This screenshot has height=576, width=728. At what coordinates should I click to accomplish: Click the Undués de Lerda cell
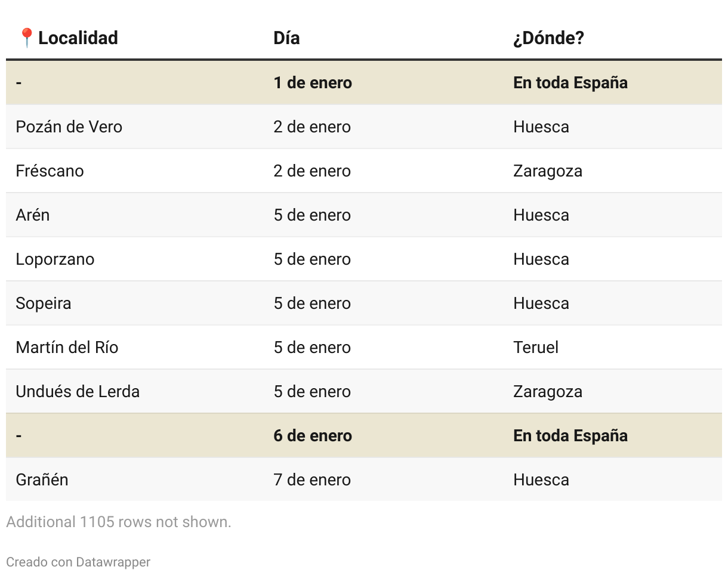click(78, 392)
